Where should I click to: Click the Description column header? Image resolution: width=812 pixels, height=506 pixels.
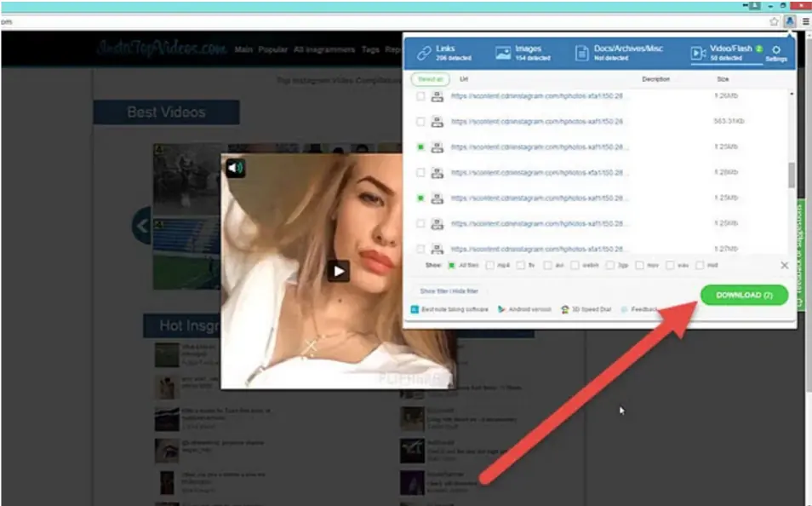click(x=655, y=79)
